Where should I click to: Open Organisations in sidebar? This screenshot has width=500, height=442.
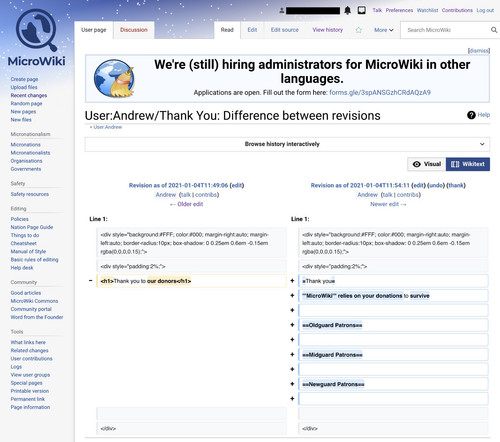point(26,161)
